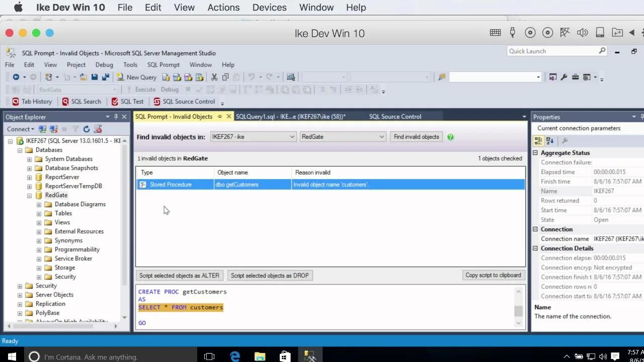Click the Undo arrow icon
644x362 pixels.
click(251, 77)
